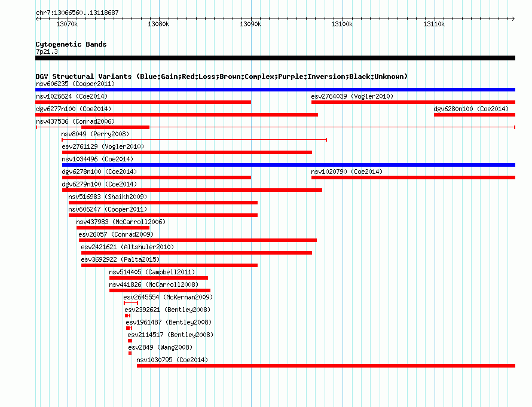Click the red bar under esv3692922
Screen dimensions: 532x407
(x=169, y=265)
